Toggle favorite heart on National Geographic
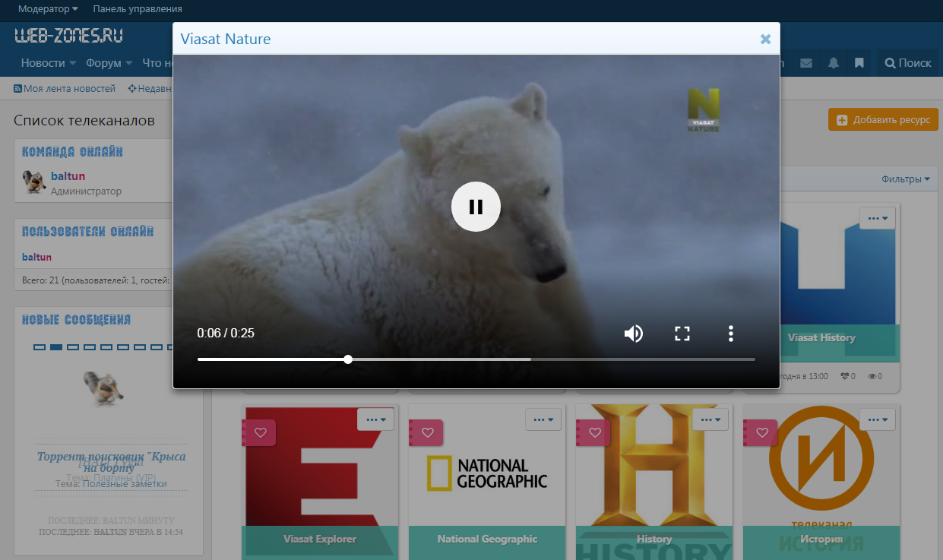 click(428, 432)
